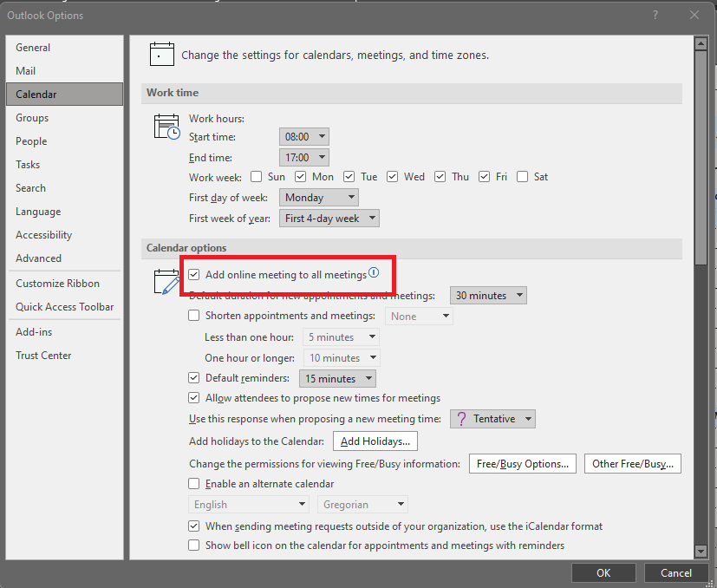Enable the Sat work week checkbox
Image resolution: width=717 pixels, height=588 pixels.
click(x=522, y=177)
